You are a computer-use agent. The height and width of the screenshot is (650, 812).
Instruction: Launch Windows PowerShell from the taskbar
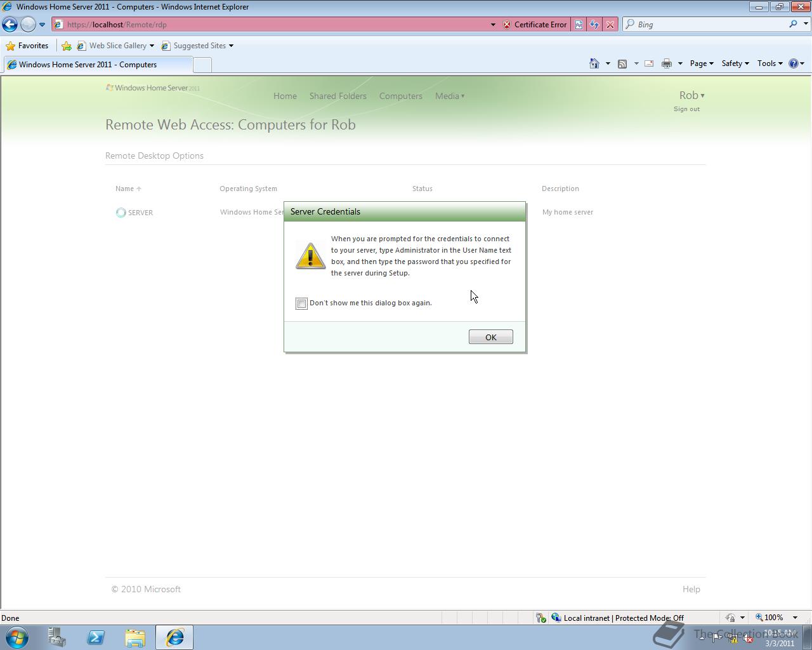96,637
